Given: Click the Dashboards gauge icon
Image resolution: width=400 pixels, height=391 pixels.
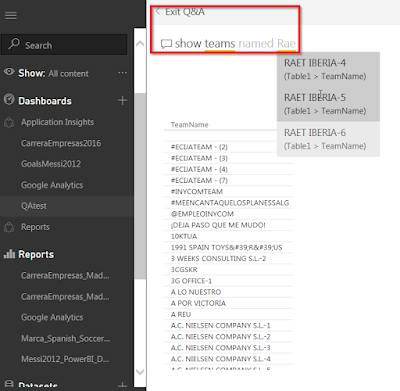Looking at the screenshot, I should pyautogui.click(x=9, y=99).
